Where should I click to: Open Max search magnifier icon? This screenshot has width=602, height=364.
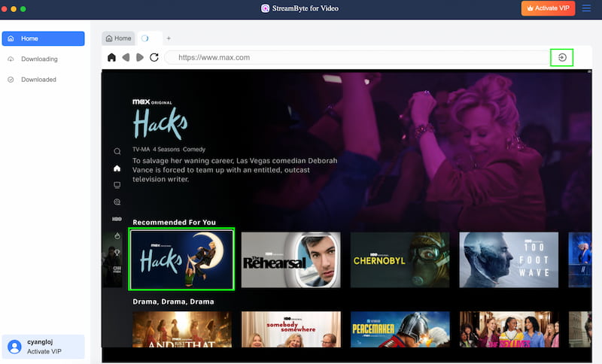point(117,151)
